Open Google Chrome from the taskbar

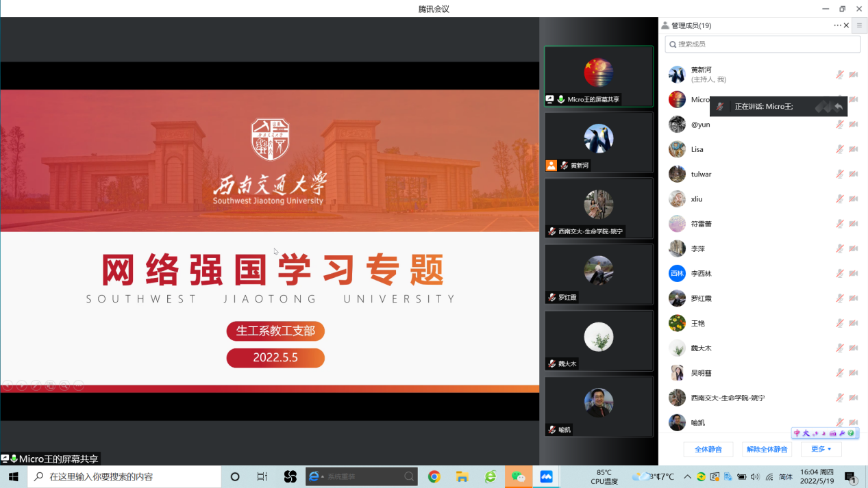(434, 477)
